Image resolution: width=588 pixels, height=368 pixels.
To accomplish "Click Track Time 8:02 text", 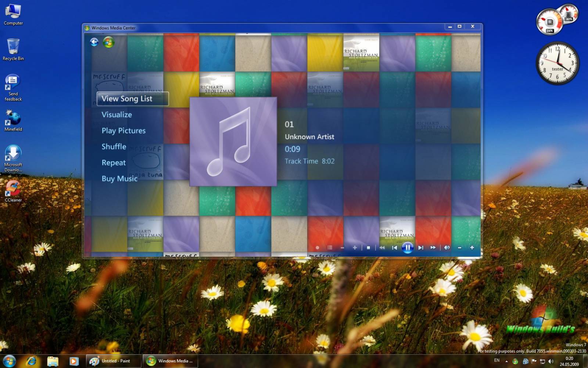I will 310,161.
